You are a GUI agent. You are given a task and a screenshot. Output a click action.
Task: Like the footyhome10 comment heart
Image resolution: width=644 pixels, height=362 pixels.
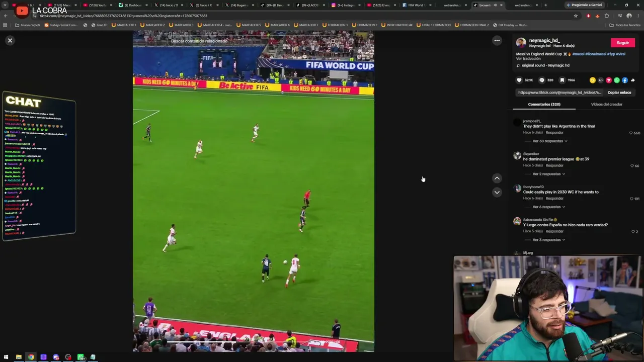(x=632, y=199)
